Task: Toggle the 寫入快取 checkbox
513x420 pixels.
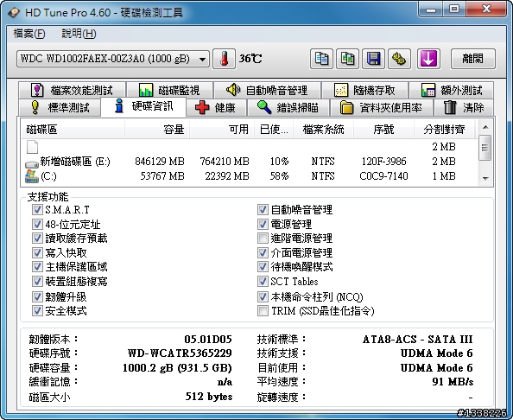Action: coord(37,252)
